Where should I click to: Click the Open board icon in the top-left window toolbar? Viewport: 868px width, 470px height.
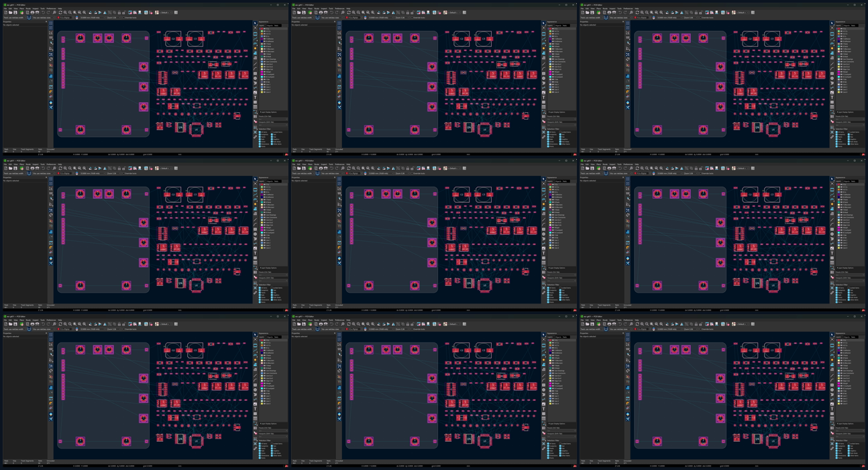(10, 12)
